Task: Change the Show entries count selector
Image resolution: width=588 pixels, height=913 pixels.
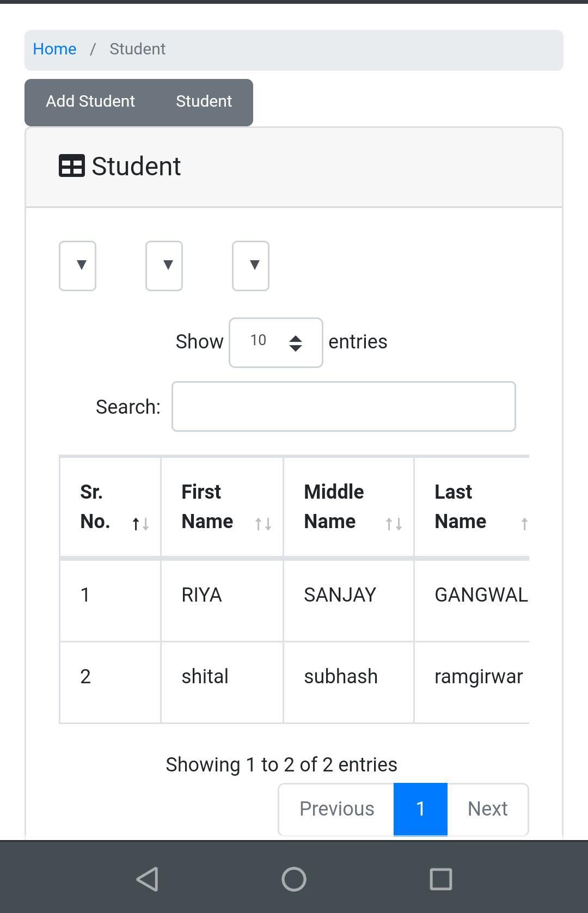Action: pos(276,342)
